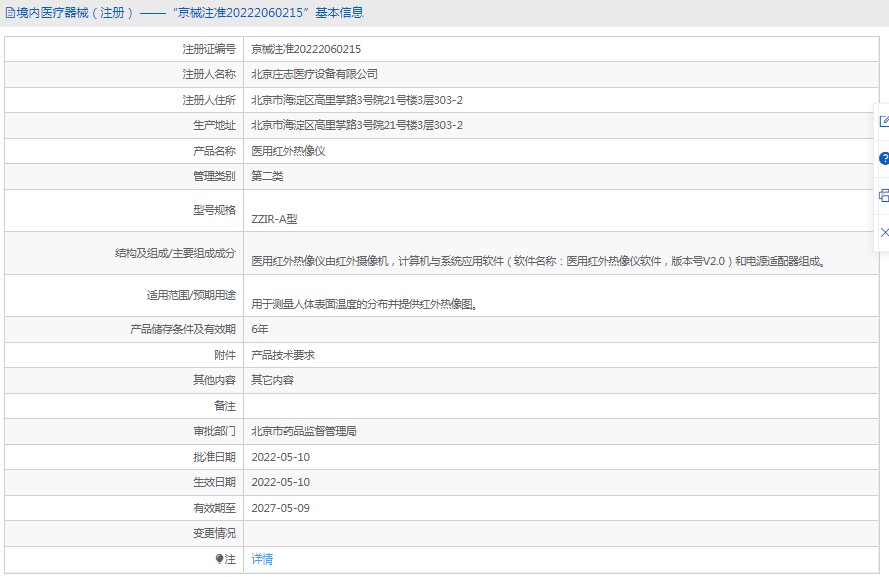Click the value 其它内容 in the 其他内容 row
889x577 pixels.
point(273,380)
